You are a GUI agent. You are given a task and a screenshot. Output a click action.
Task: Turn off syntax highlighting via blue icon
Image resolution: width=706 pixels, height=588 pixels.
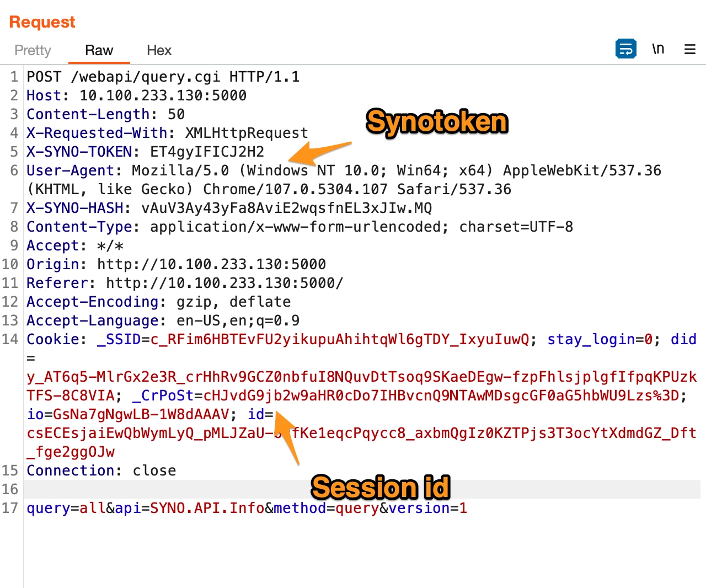tap(625, 49)
